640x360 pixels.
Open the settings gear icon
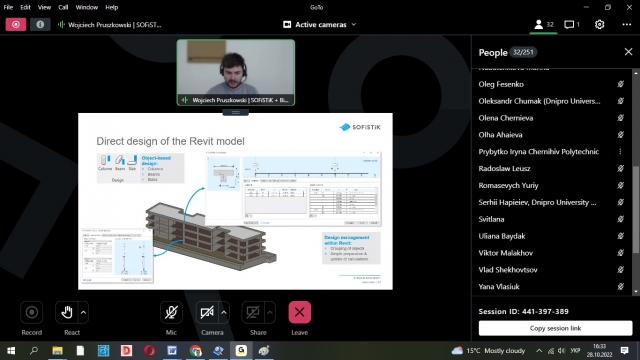599,24
